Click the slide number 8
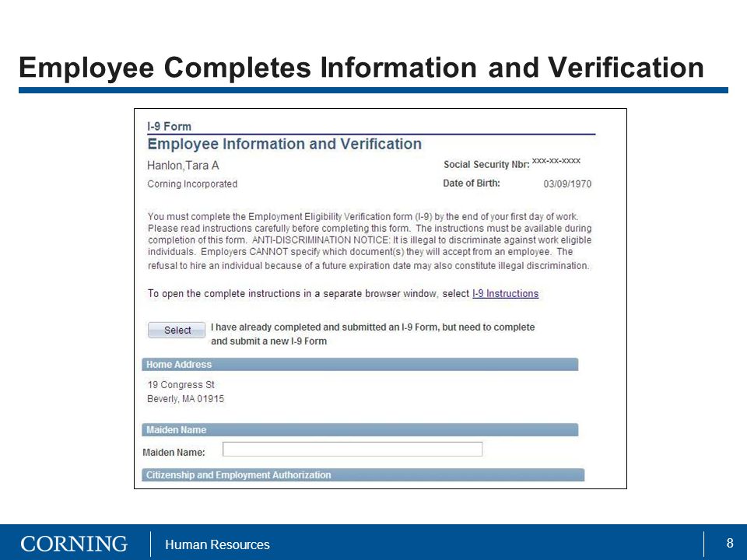 point(729,543)
